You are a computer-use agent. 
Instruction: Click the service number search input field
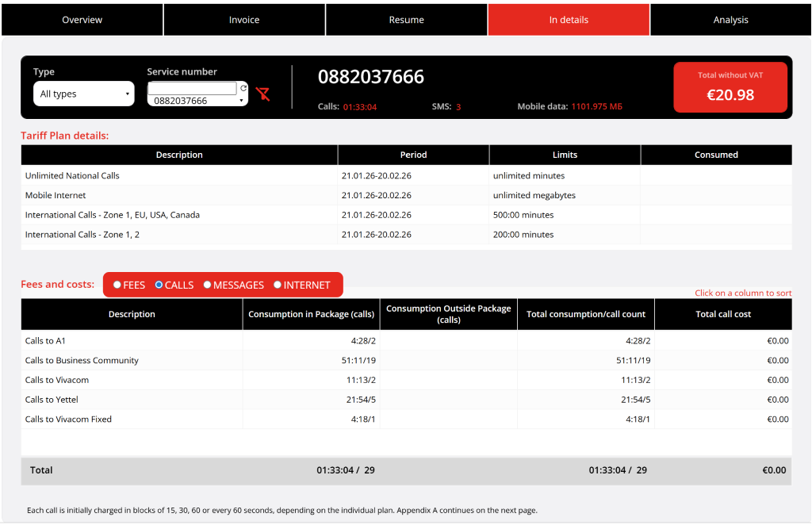[x=192, y=88]
